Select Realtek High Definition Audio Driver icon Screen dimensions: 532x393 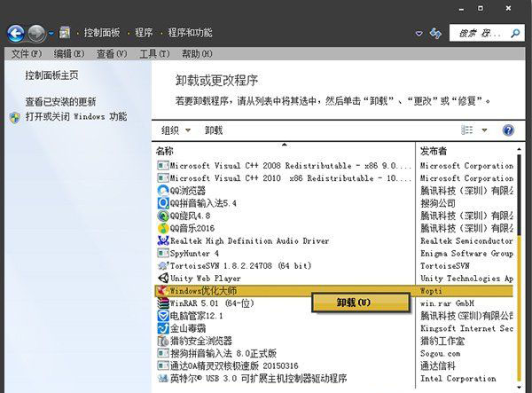(163, 240)
